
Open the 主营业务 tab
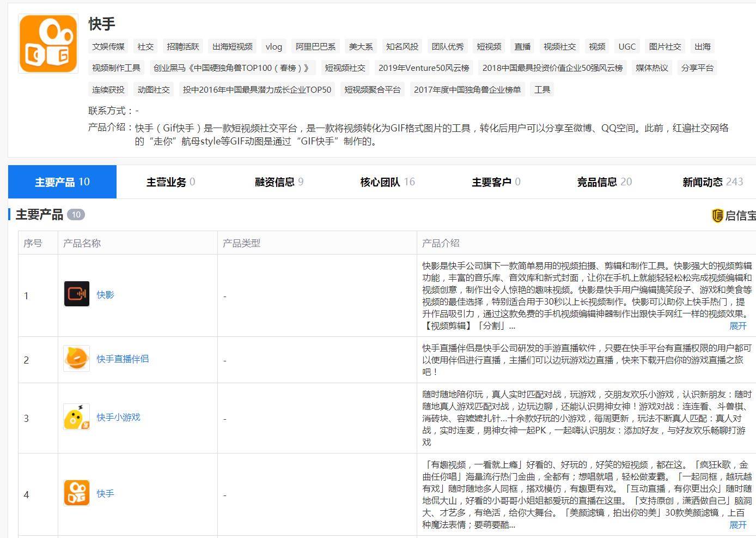point(170,182)
